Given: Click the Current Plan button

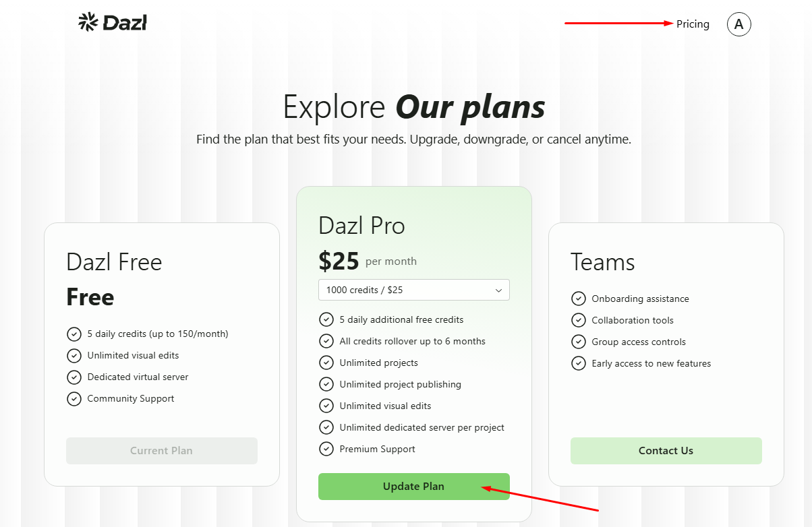Looking at the screenshot, I should click(x=161, y=451).
